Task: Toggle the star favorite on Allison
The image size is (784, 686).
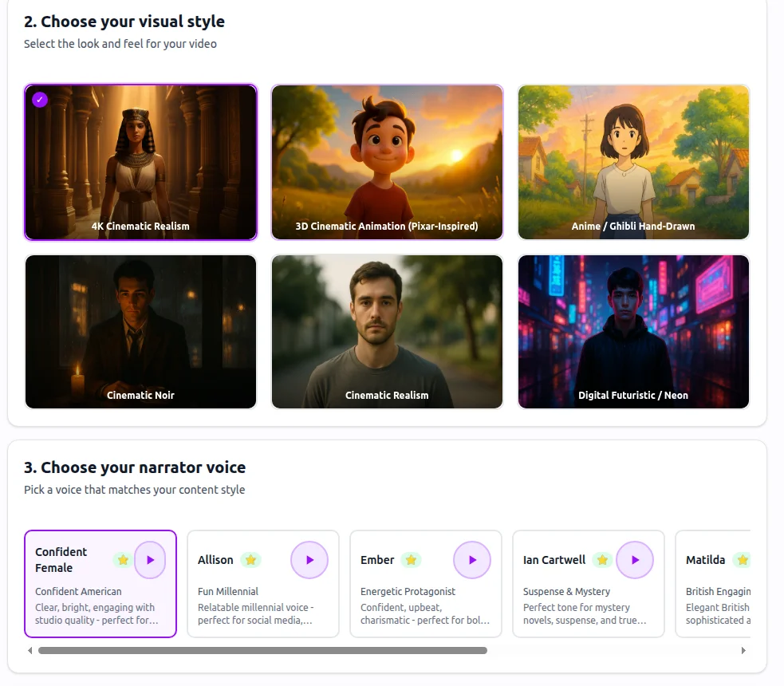Action: coord(250,560)
